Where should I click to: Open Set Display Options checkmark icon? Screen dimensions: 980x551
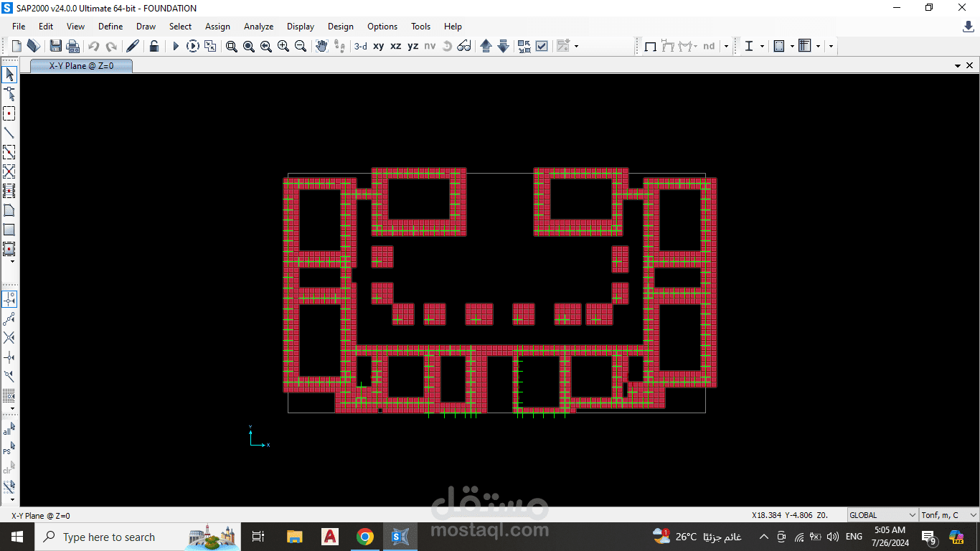(542, 46)
